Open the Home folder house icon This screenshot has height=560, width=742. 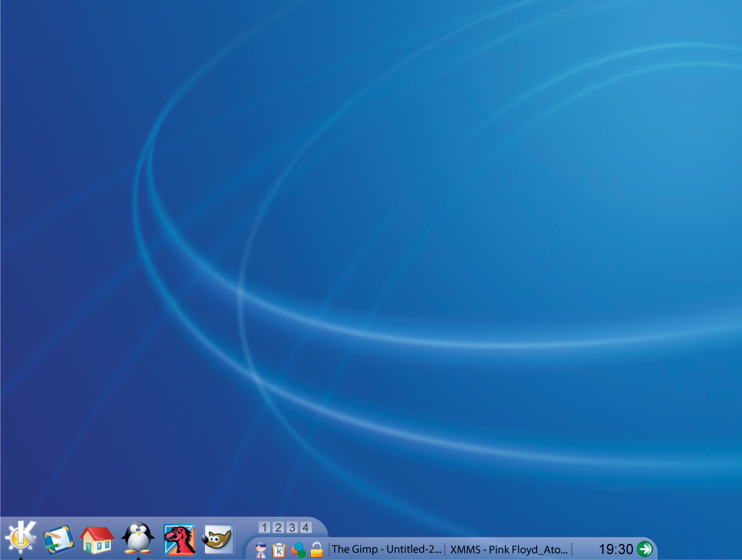[x=97, y=539]
